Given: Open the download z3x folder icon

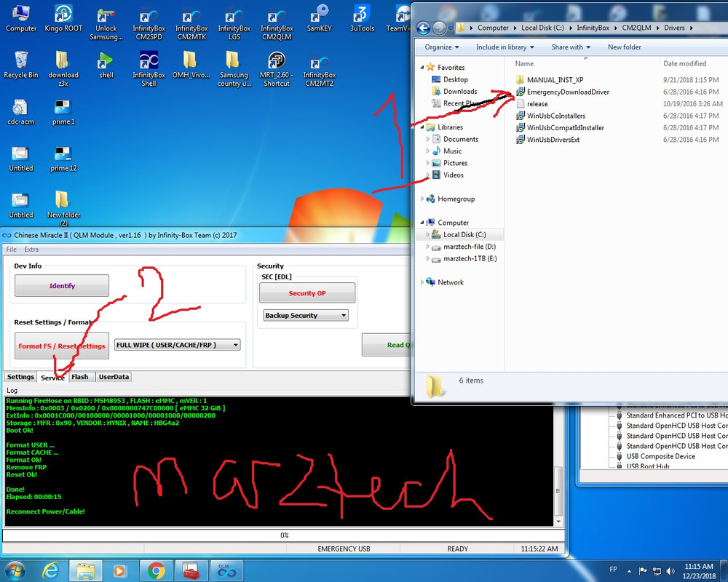Looking at the screenshot, I should 63,68.
